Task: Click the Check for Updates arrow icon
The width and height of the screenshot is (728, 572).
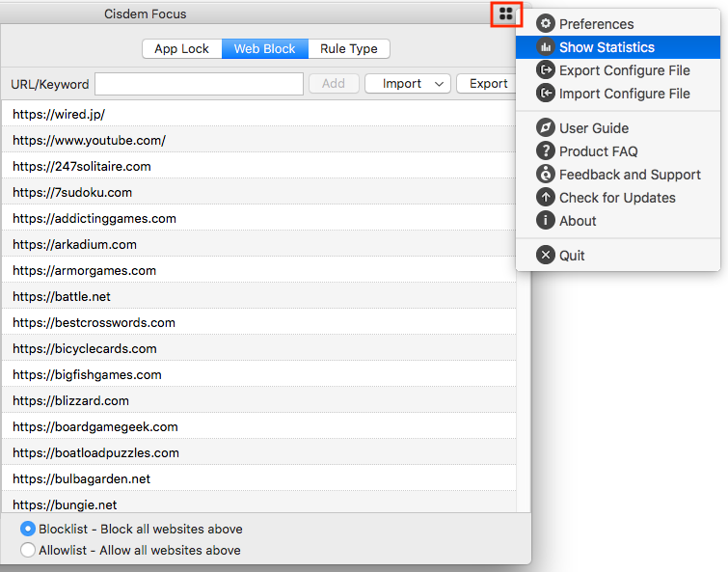Action: click(546, 198)
